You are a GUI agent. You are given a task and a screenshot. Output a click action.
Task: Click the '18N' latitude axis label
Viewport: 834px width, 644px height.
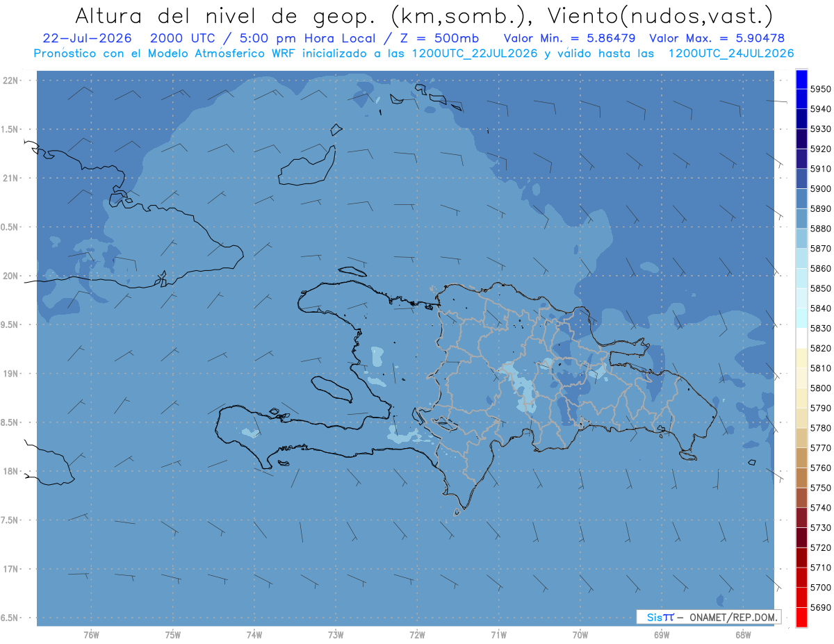pyautogui.click(x=10, y=471)
